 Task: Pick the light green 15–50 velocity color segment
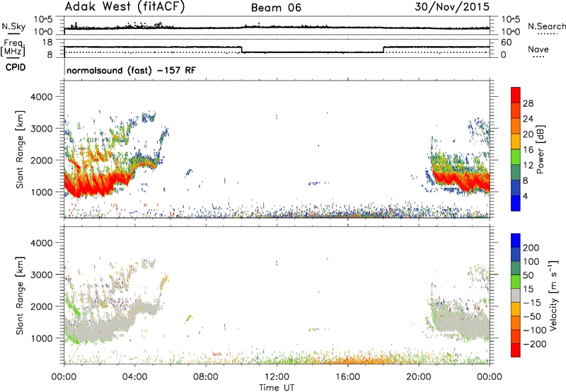coord(516,282)
